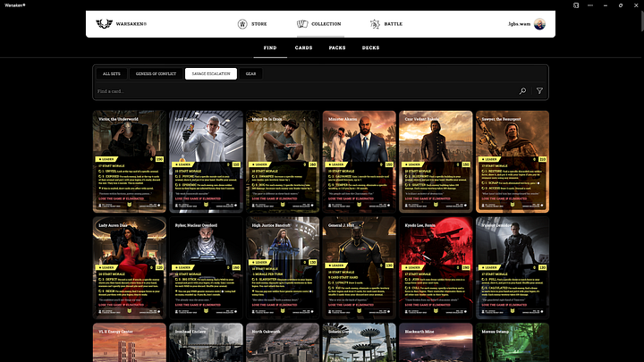Open the user profile avatar

tap(539, 24)
